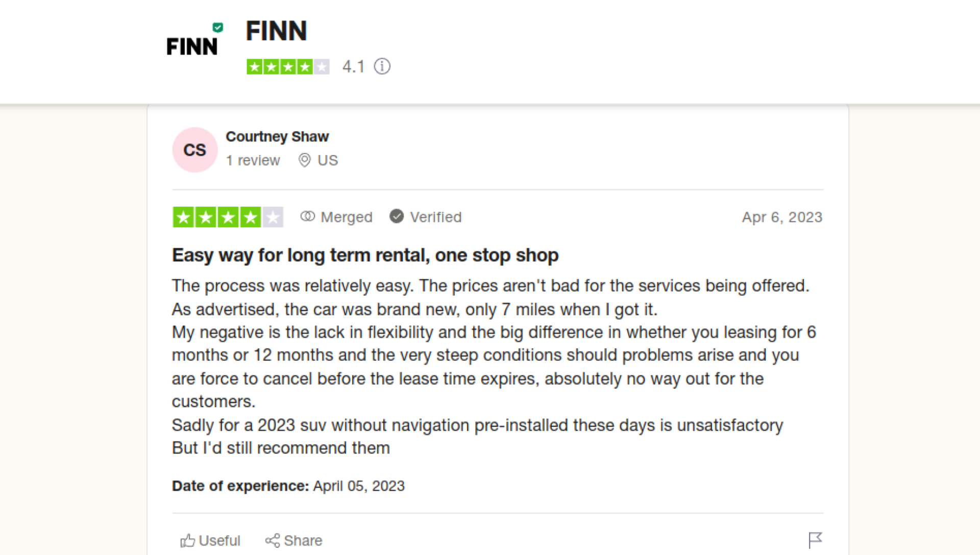Select the fifth gray star in the company rating
This screenshot has width=980, height=555.
click(323, 66)
